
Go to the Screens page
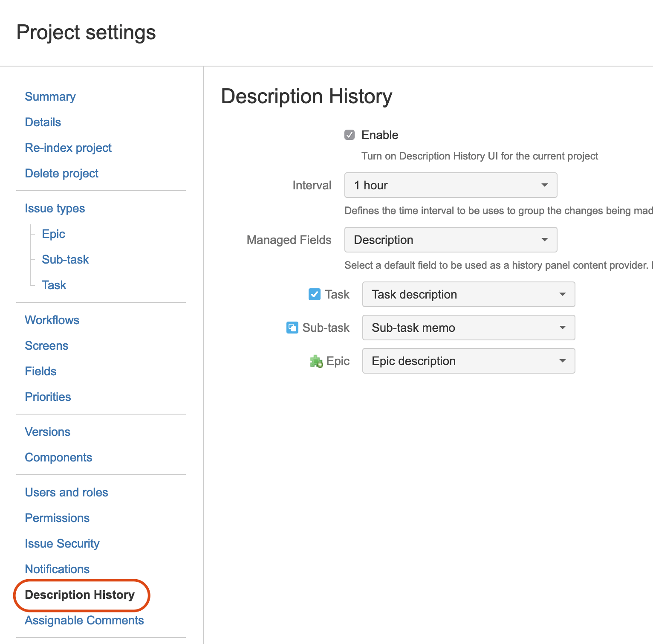46,345
